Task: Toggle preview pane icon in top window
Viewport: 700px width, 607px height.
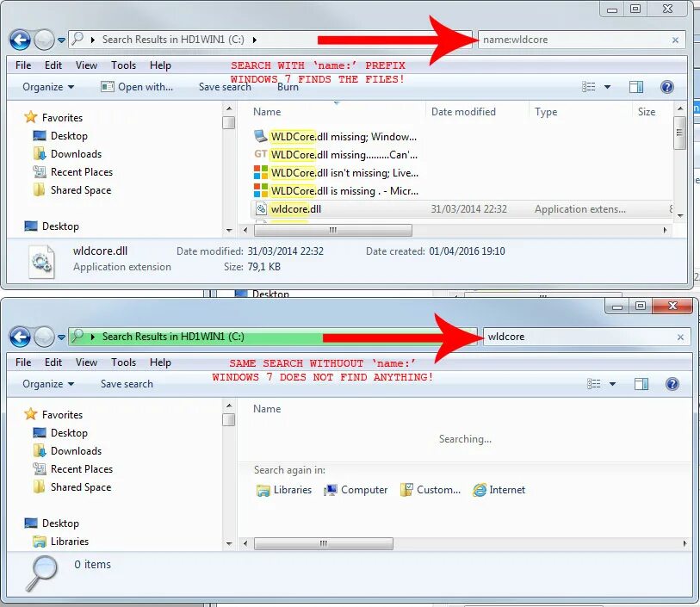Action: click(636, 87)
